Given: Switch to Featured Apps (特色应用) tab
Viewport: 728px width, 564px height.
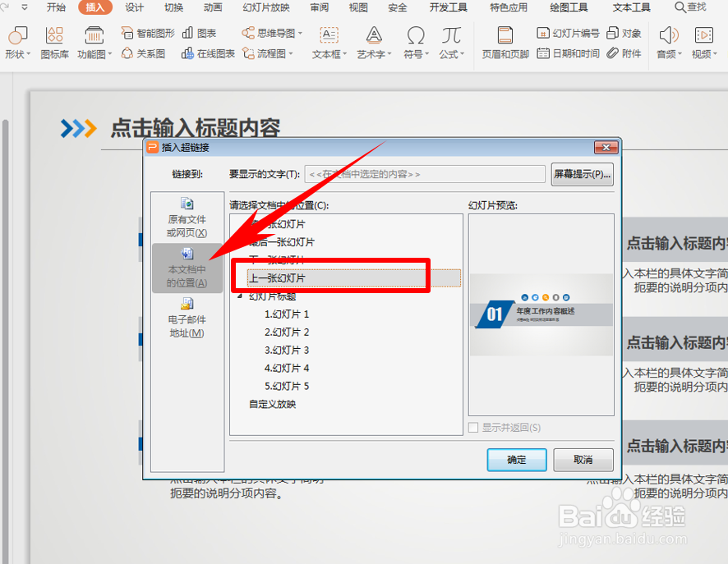Looking at the screenshot, I should pyautogui.click(x=509, y=7).
